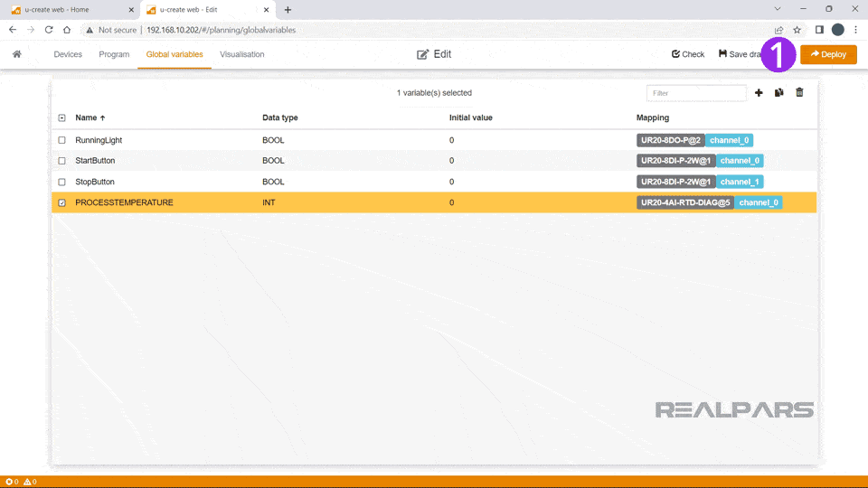Click initial value 0 of StopButton

[x=452, y=182]
